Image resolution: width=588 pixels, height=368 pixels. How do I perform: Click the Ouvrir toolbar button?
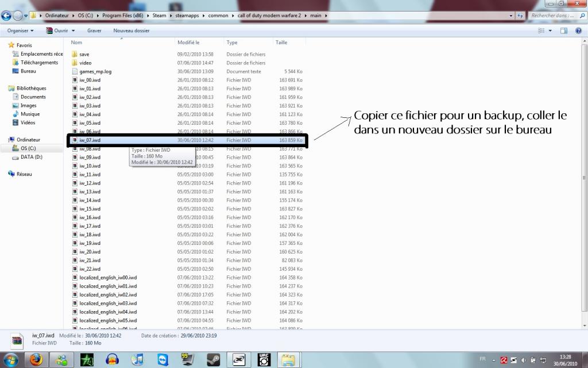tap(57, 30)
